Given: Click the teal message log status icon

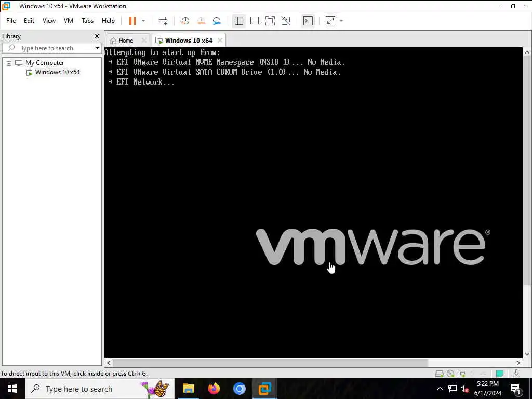Looking at the screenshot, I should click(x=500, y=374).
